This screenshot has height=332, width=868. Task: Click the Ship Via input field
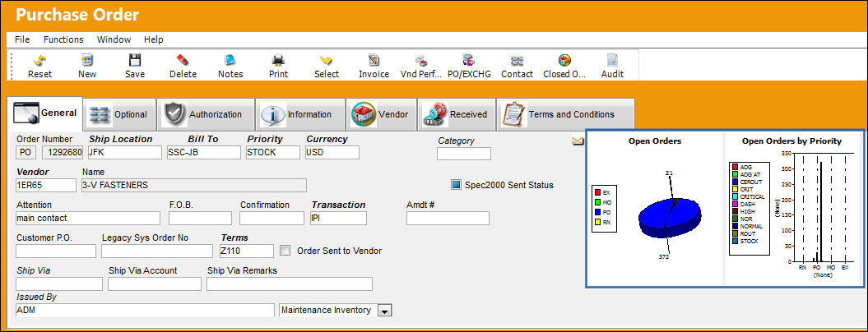[x=59, y=284]
